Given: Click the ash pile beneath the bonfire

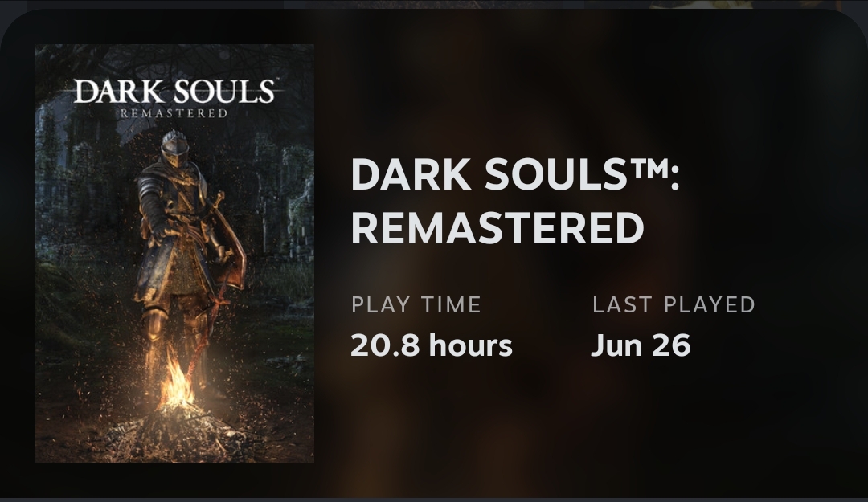Looking at the screenshot, I should coord(177,429).
